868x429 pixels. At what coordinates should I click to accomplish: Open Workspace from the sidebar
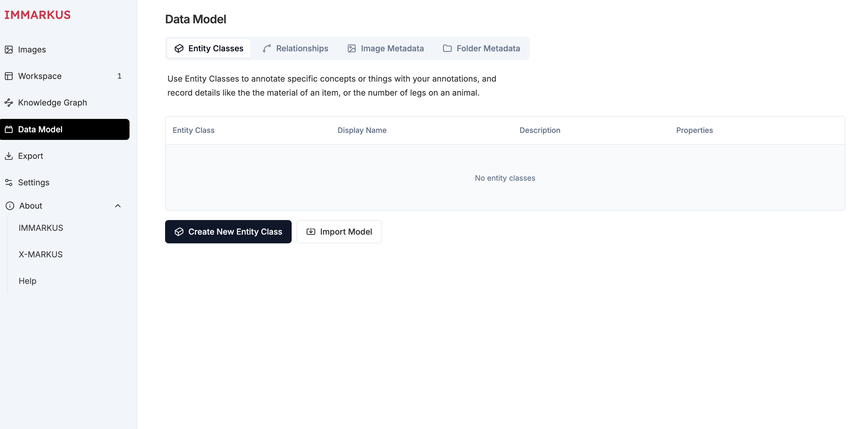click(65, 76)
